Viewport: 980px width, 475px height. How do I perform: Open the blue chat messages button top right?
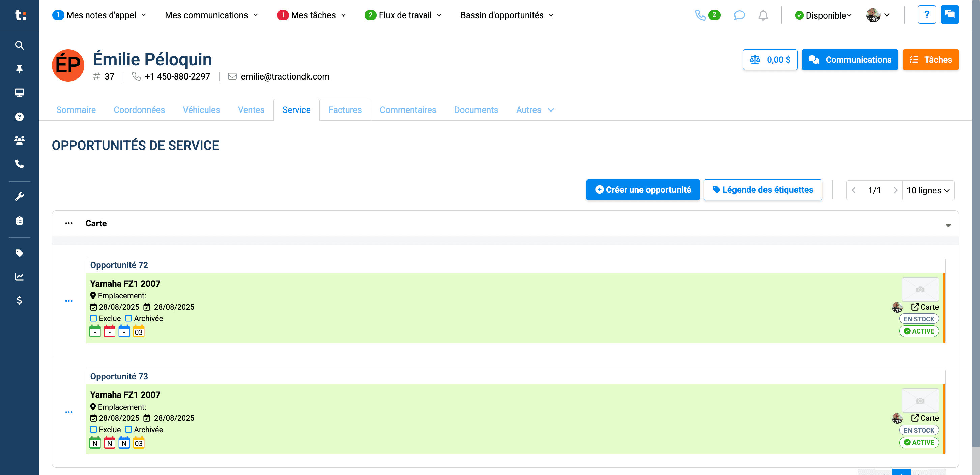click(x=950, y=15)
